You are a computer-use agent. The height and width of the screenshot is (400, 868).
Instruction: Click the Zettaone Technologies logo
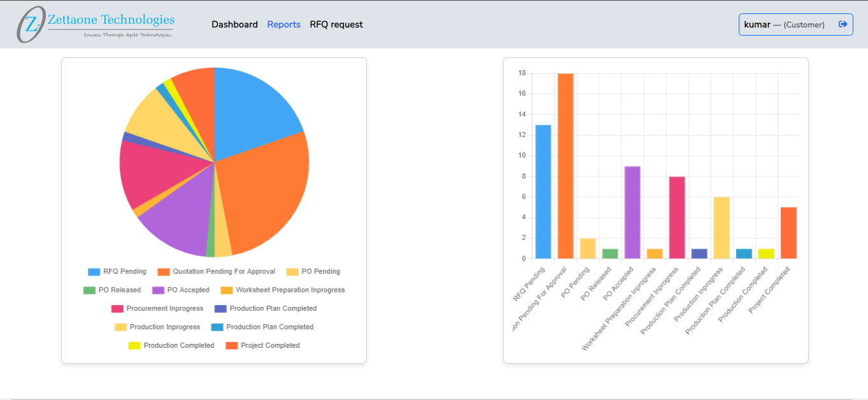click(96, 24)
